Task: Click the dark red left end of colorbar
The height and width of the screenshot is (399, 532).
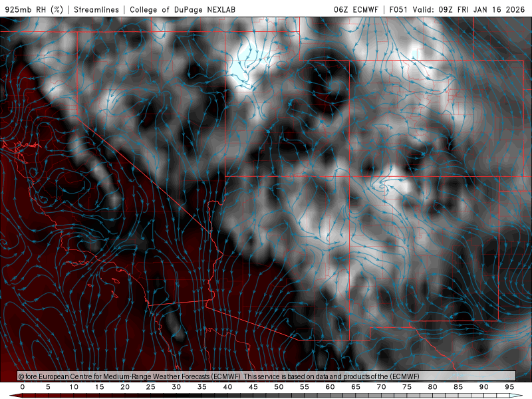Action: click(15, 396)
